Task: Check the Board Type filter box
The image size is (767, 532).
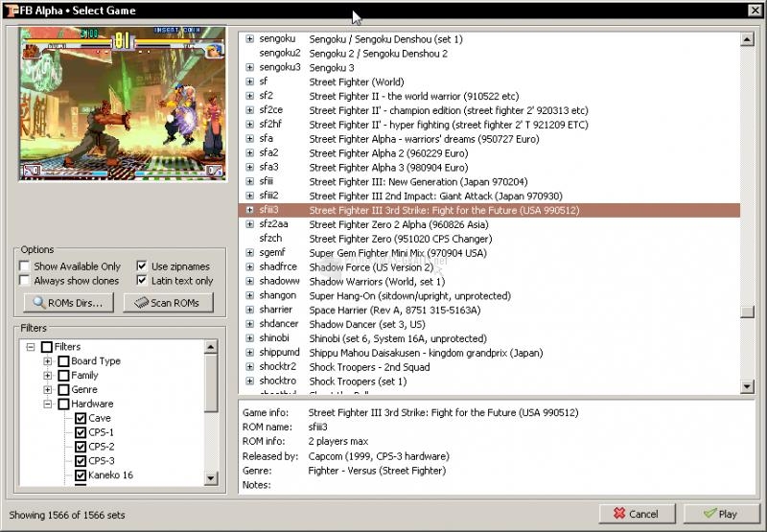Action: click(x=63, y=361)
